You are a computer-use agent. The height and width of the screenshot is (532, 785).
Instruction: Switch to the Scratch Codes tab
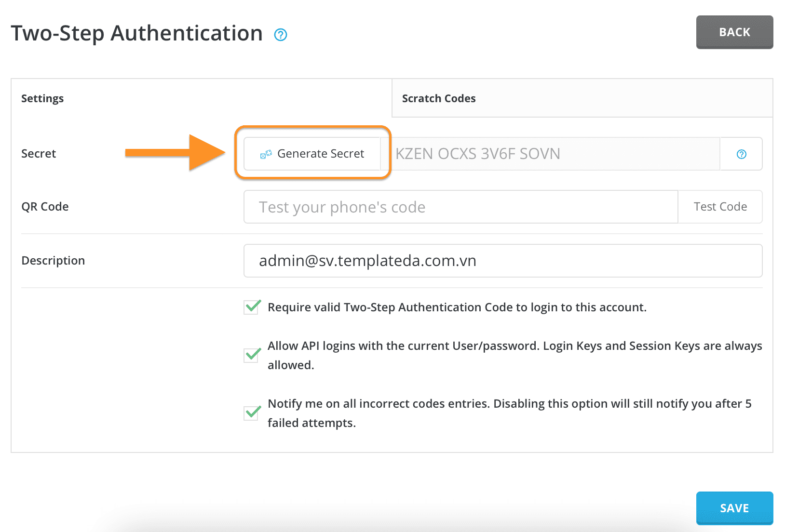coord(438,98)
